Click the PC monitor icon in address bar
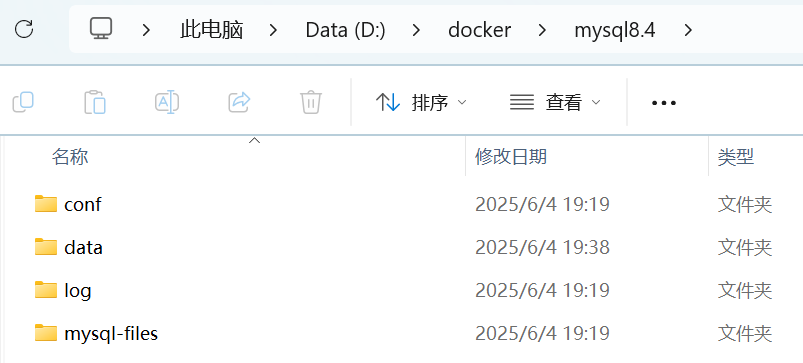This screenshot has height=363, width=803. pos(101,29)
